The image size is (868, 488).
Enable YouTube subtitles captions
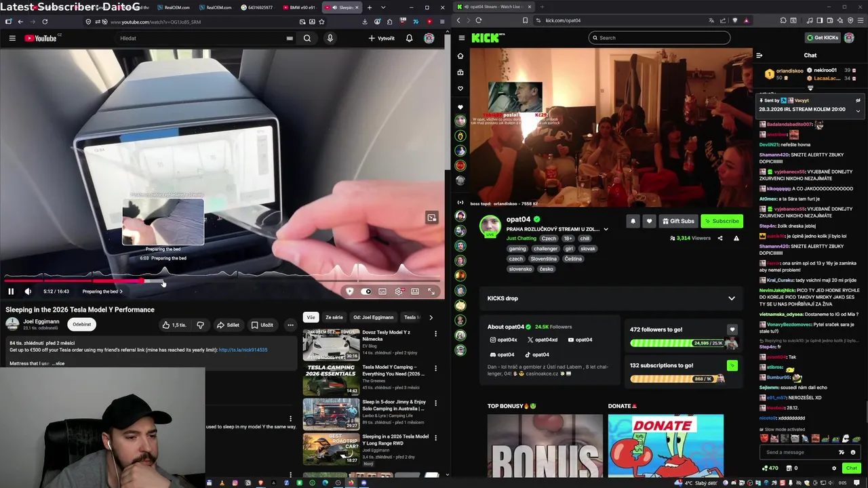(x=382, y=291)
